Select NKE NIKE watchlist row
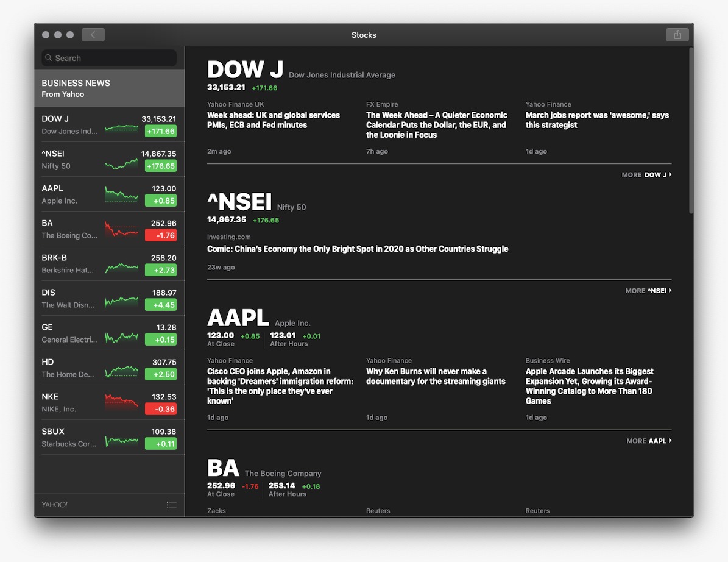This screenshot has width=728, height=562. click(x=109, y=403)
